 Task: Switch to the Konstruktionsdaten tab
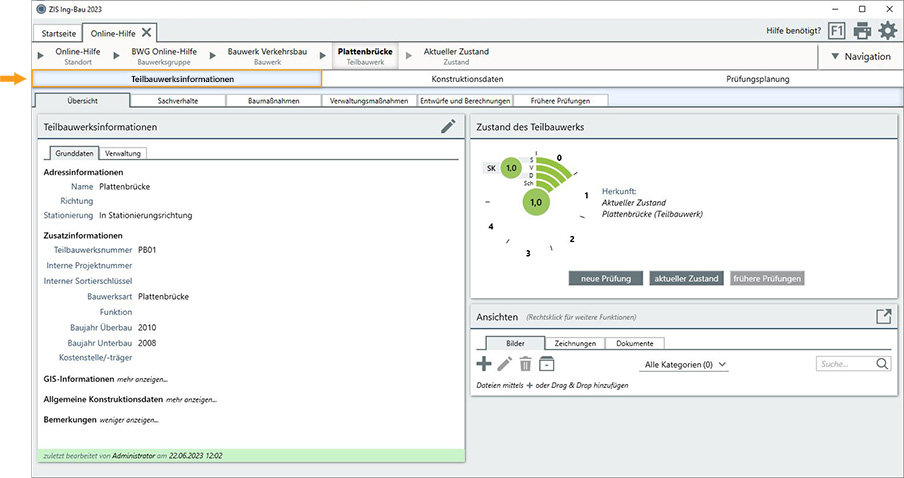(467, 79)
